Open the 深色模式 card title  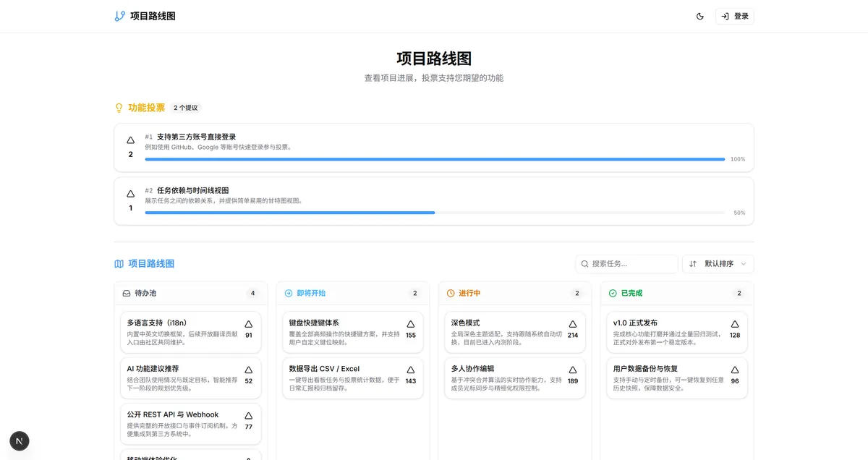click(466, 323)
